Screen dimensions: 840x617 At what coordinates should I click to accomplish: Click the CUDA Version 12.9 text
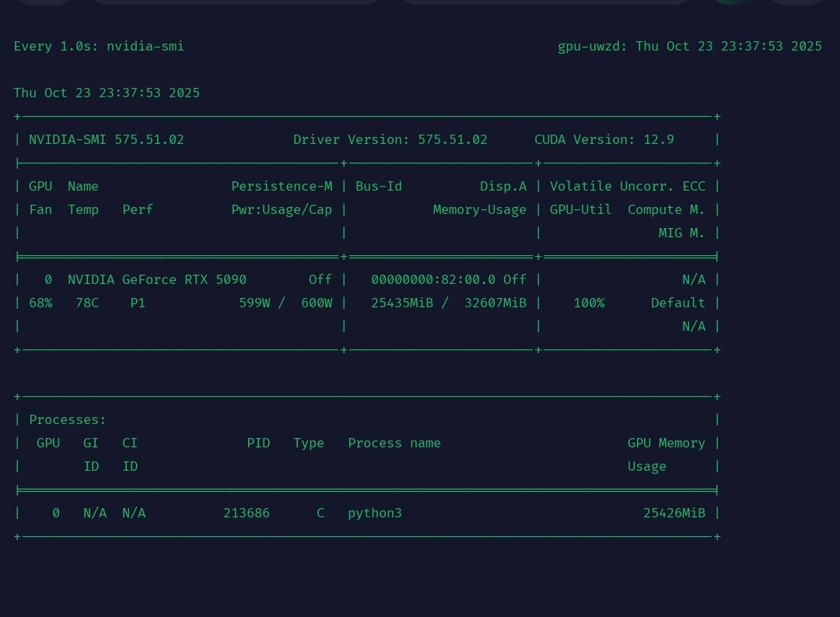(604, 140)
